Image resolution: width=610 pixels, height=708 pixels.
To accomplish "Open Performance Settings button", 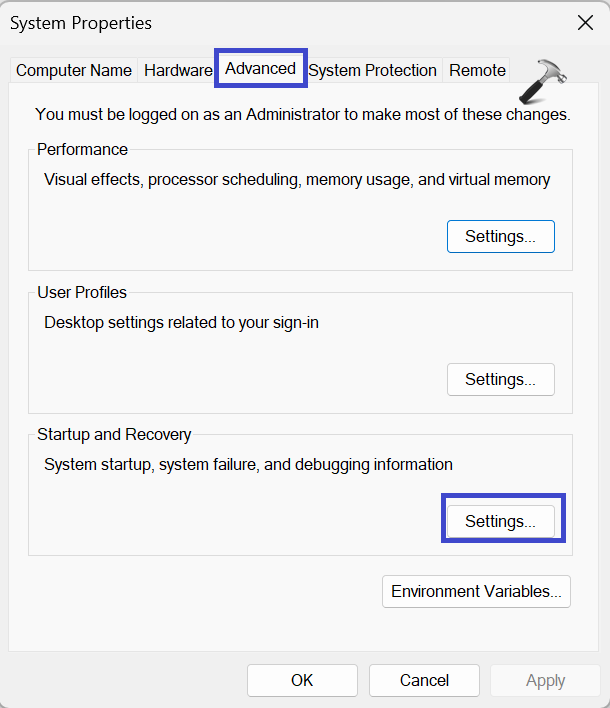I will 500,237.
